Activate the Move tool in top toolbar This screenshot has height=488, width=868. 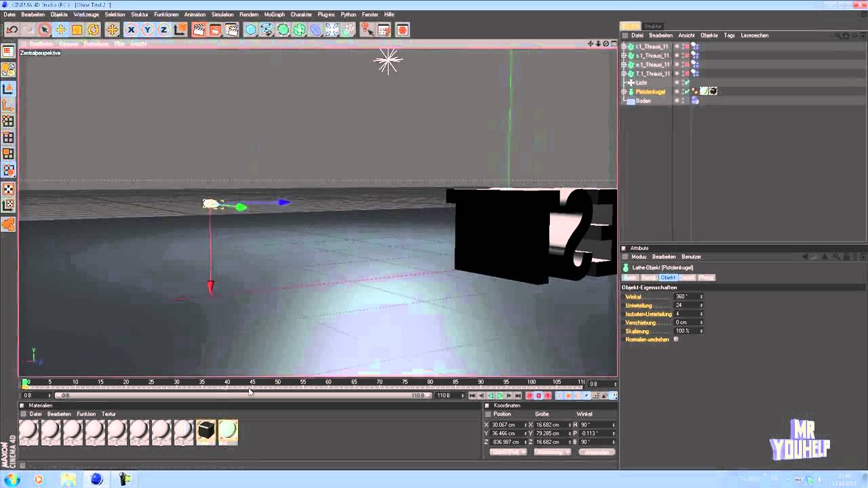point(60,30)
